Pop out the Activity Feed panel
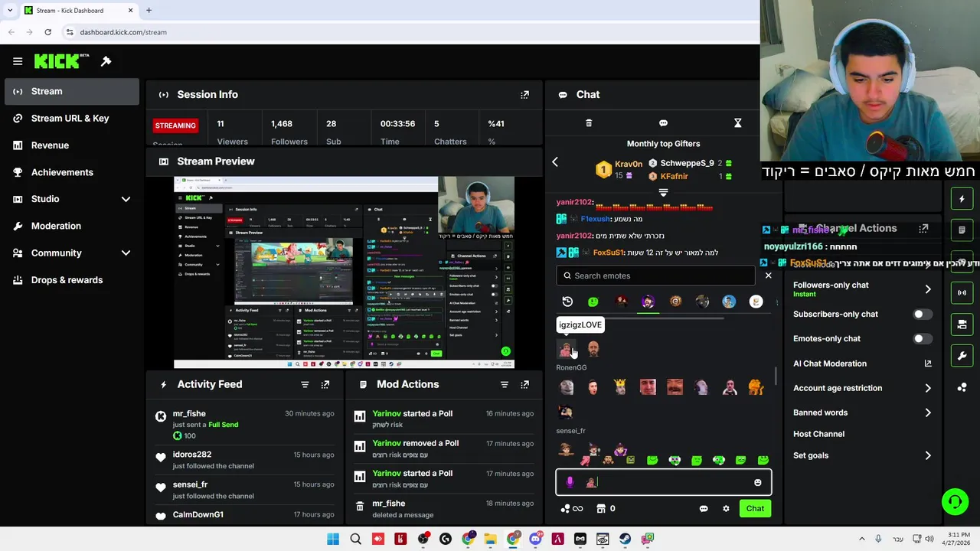The height and width of the screenshot is (551, 980). coord(325,384)
